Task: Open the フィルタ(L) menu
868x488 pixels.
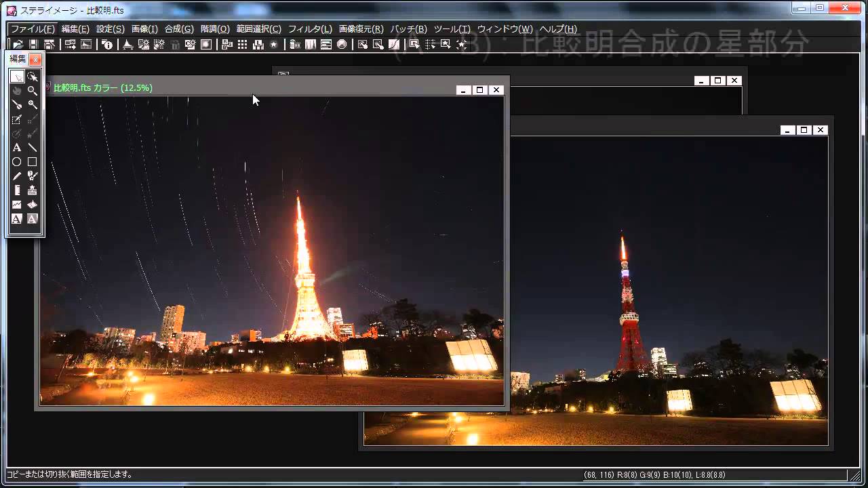Action: pyautogui.click(x=310, y=29)
